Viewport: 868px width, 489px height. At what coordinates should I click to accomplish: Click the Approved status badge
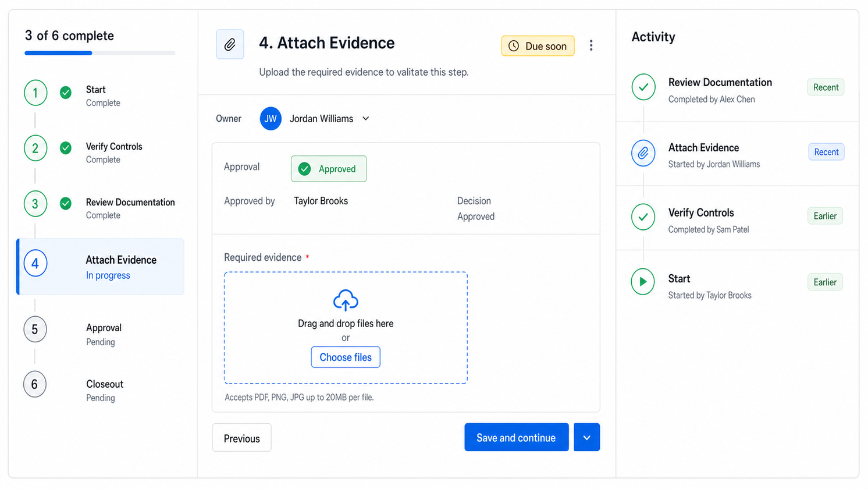329,169
